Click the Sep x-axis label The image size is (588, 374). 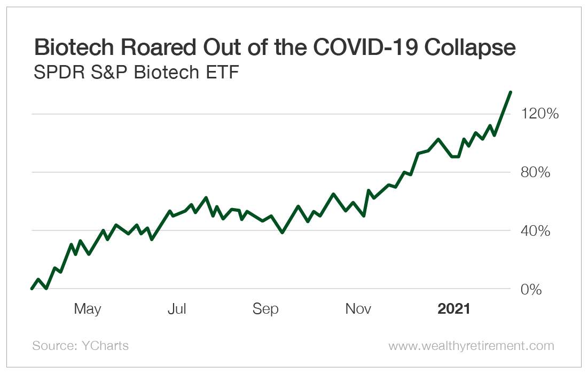click(265, 309)
